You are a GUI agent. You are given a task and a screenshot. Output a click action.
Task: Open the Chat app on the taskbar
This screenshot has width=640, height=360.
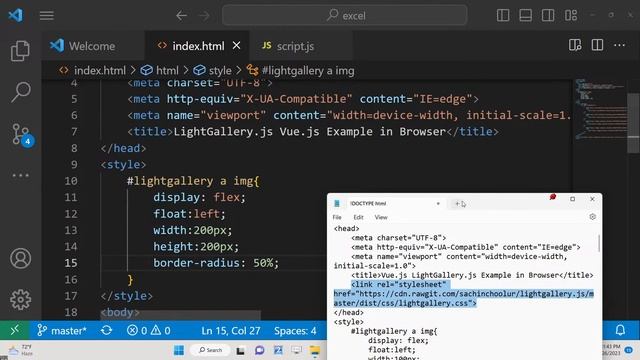click(259, 350)
